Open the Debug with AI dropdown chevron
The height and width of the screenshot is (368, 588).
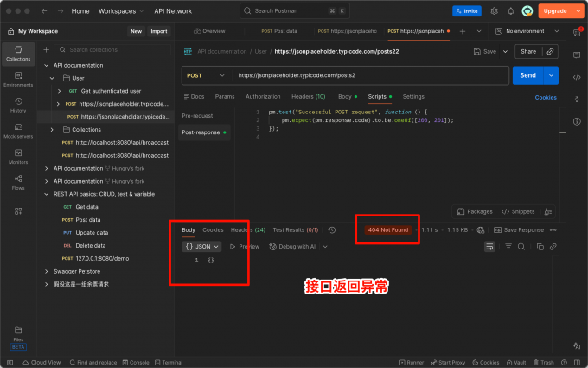pyautogui.click(x=325, y=247)
